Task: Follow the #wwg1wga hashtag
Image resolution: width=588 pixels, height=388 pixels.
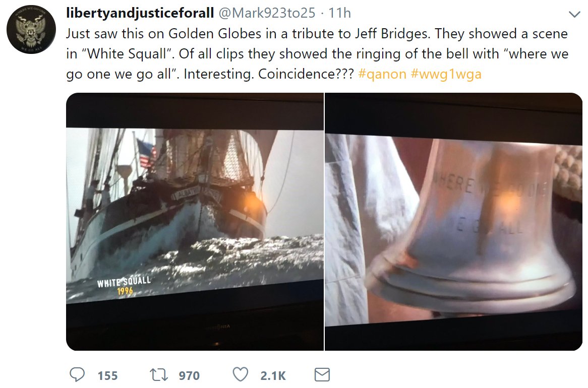Action: click(446, 74)
